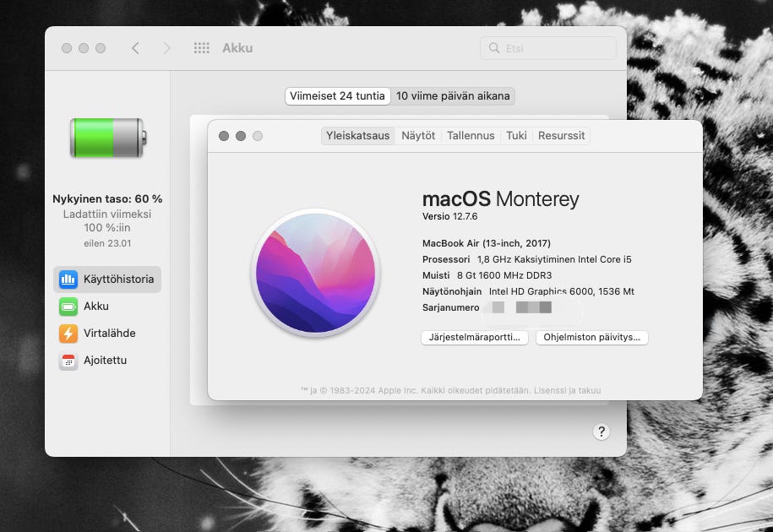Show all preferences grid icon
This screenshot has height=532, width=773.
pos(201,48)
